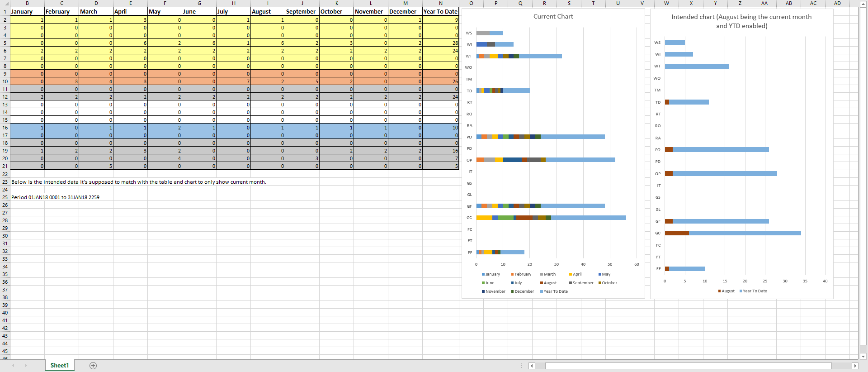The width and height of the screenshot is (868, 372).
Task: Add a new sheet with plus icon
Action: 93,366
